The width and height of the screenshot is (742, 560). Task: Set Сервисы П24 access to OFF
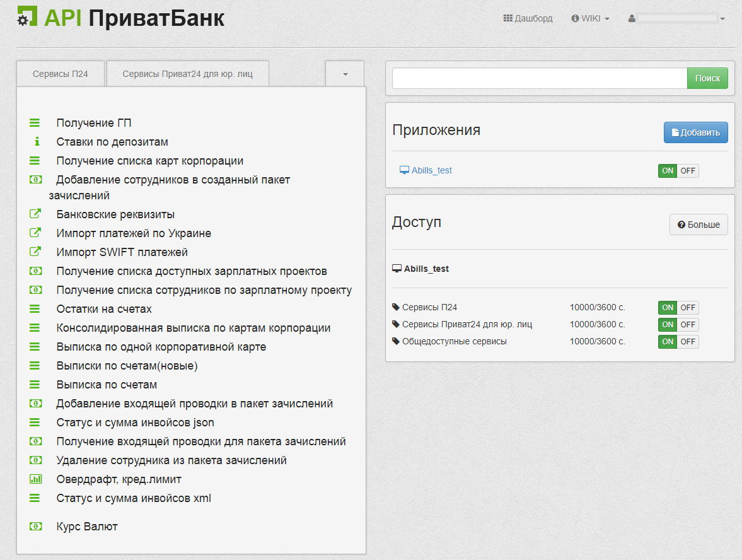pyautogui.click(x=688, y=308)
